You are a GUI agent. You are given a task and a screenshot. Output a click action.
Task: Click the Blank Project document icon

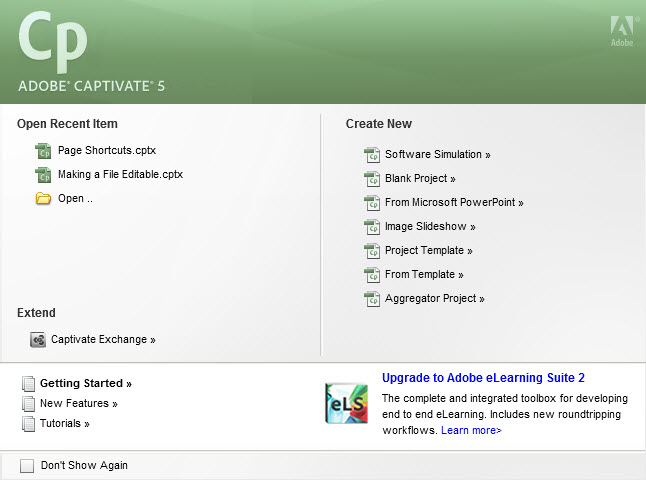[x=372, y=179]
